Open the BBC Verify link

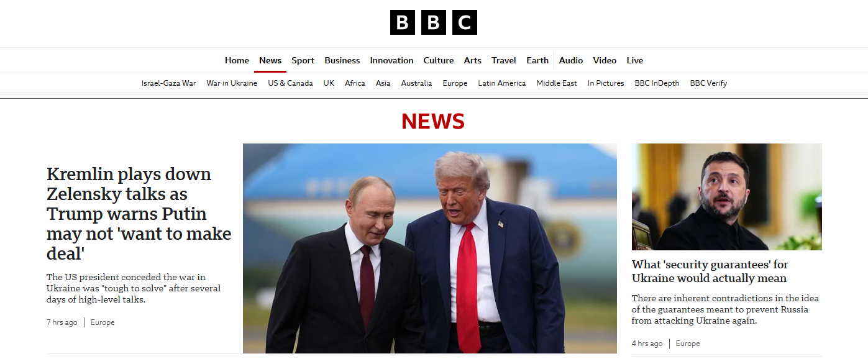click(708, 83)
